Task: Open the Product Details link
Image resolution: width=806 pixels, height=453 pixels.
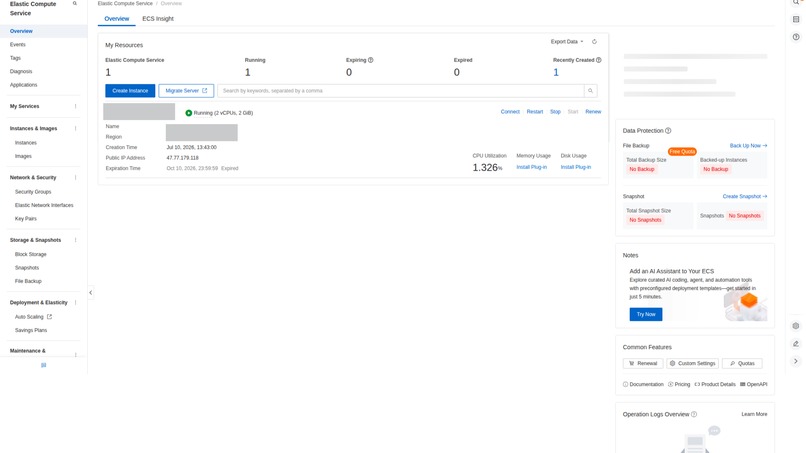Action: coord(715,385)
